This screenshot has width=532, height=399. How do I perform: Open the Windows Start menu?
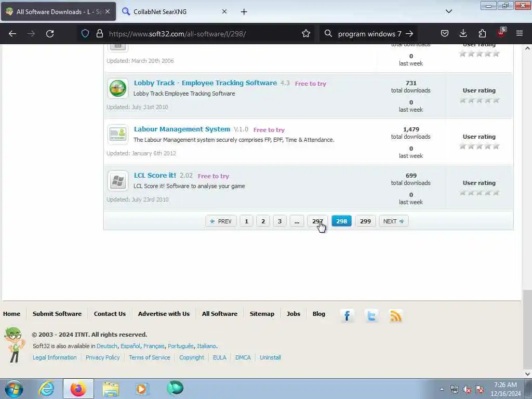coord(14,389)
